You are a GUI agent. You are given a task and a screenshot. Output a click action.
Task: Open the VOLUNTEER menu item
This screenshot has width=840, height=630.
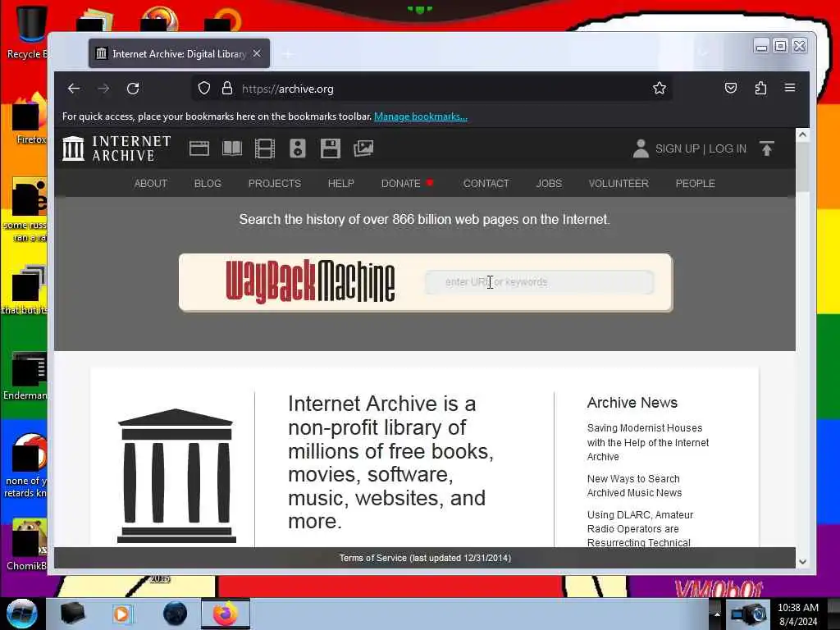coord(619,183)
